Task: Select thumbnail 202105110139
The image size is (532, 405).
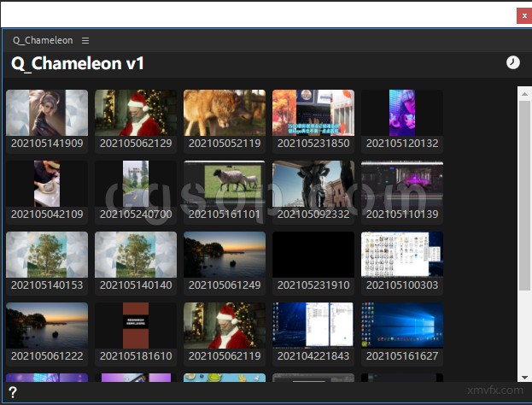Action: [402, 191]
